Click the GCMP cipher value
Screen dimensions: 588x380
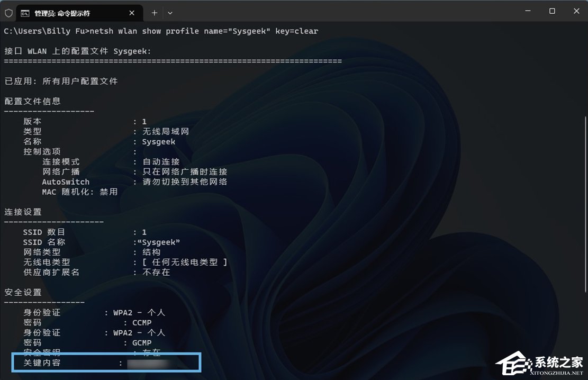coord(141,342)
